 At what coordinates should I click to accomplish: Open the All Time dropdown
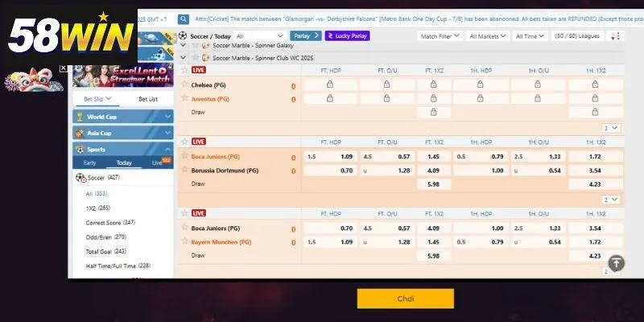[530, 36]
